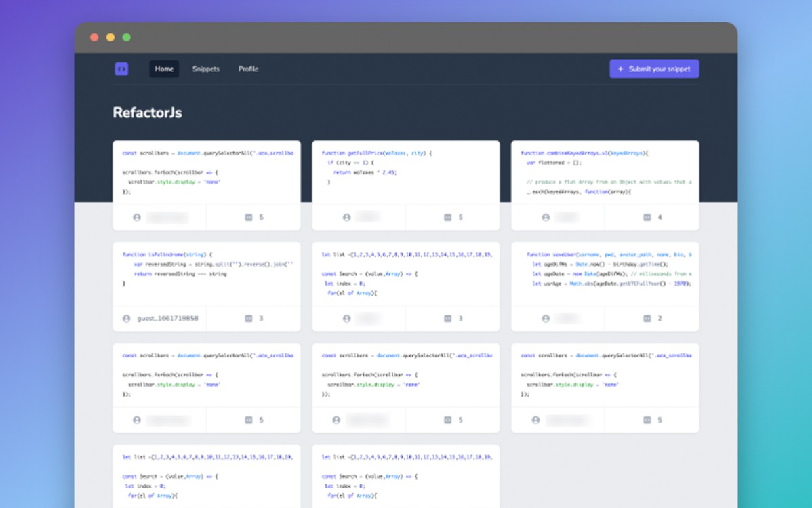The height and width of the screenshot is (508, 812).
Task: Click the avatar icon next to guest_1661719858
Action: 126,318
